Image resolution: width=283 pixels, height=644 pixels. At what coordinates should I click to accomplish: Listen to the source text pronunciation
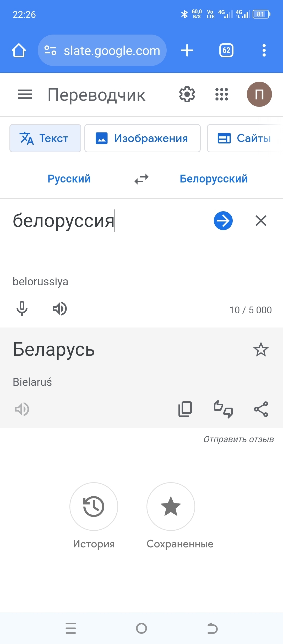60,309
